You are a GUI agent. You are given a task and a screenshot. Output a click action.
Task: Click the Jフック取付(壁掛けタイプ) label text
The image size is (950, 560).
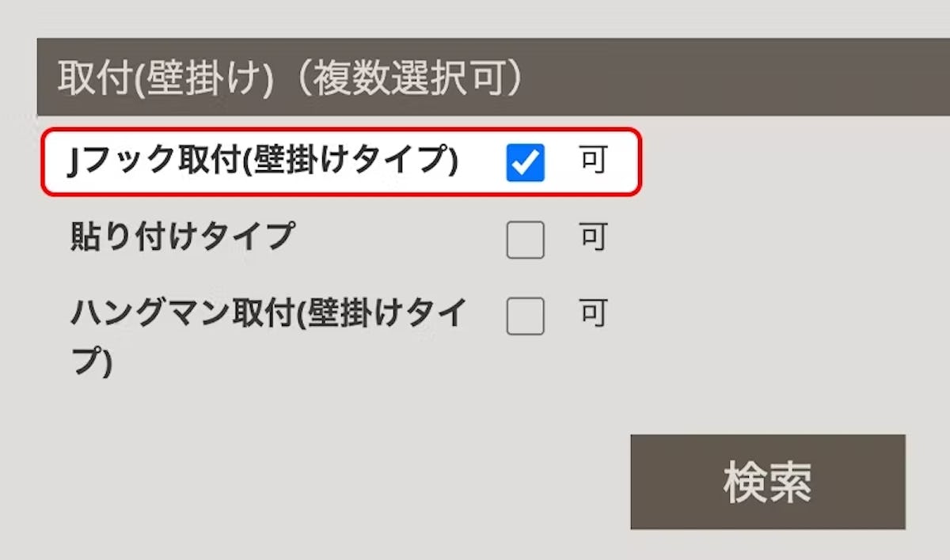pos(263,162)
